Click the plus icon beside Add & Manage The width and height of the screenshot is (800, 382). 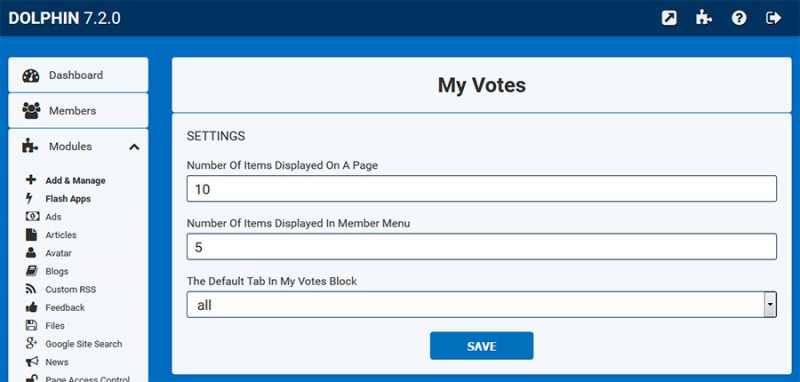pyautogui.click(x=31, y=180)
